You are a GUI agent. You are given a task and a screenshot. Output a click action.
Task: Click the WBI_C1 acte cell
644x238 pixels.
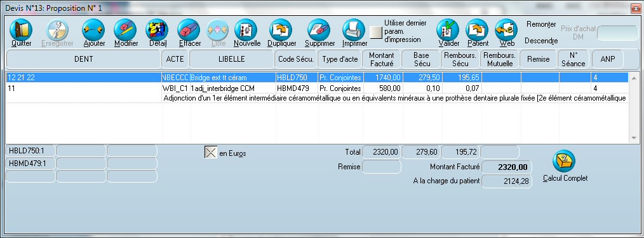click(x=175, y=88)
